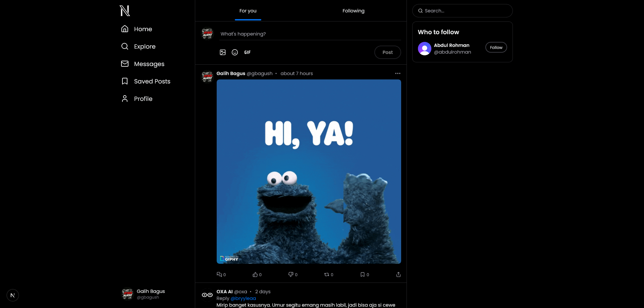Click the @bryyleaa mention link
This screenshot has height=308, width=644.
tap(243, 298)
